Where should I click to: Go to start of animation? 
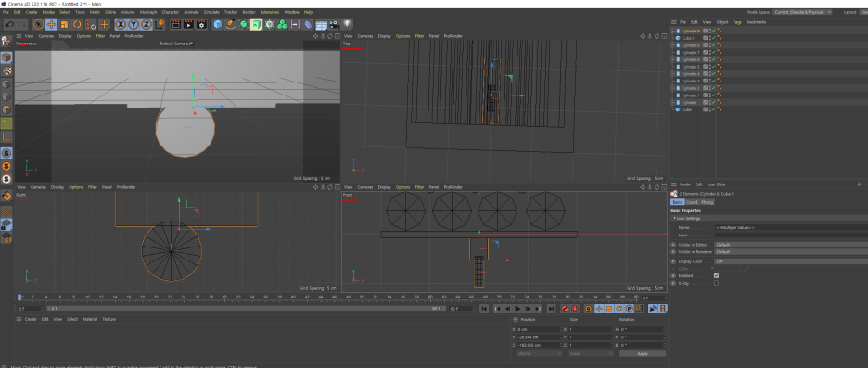pyautogui.click(x=484, y=309)
